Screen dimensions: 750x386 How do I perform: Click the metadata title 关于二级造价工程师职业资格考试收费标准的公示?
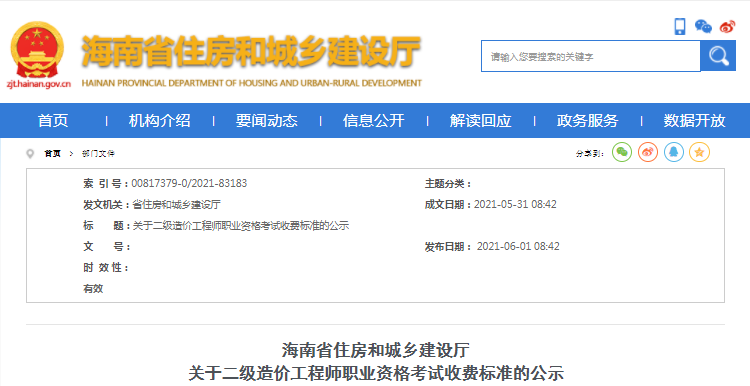(241, 226)
